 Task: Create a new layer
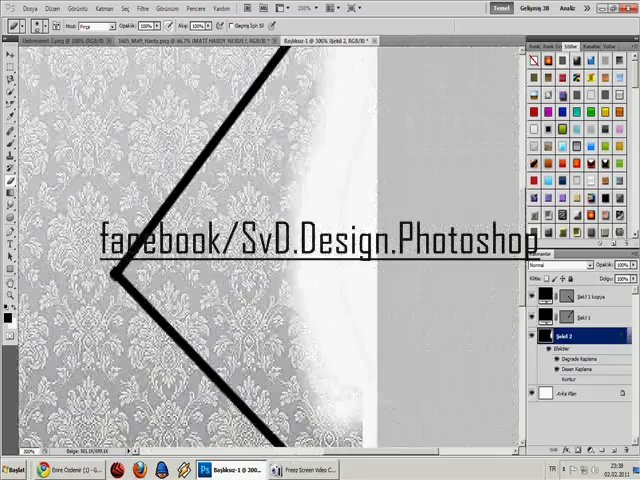[614, 450]
